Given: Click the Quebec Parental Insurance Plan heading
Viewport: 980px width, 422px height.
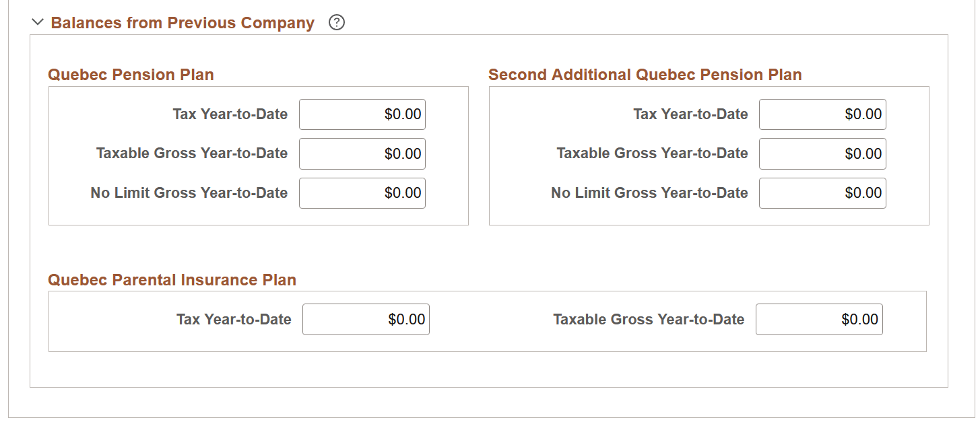Looking at the screenshot, I should (x=171, y=280).
